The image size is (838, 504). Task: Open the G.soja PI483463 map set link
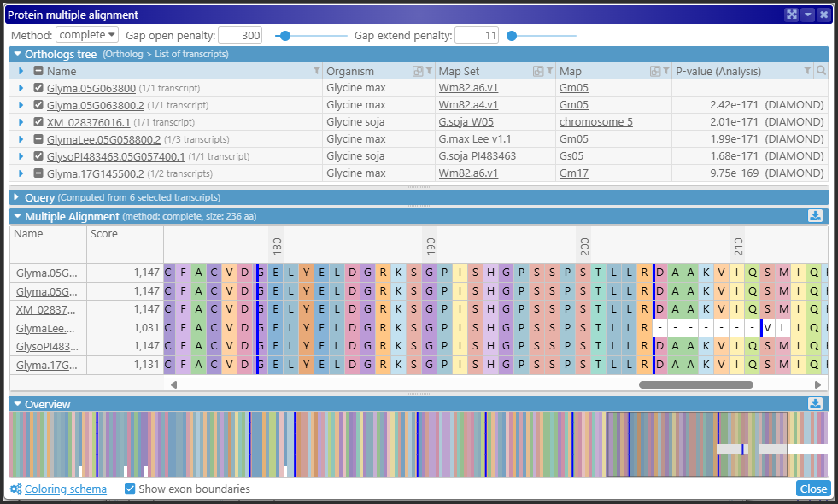[478, 156]
